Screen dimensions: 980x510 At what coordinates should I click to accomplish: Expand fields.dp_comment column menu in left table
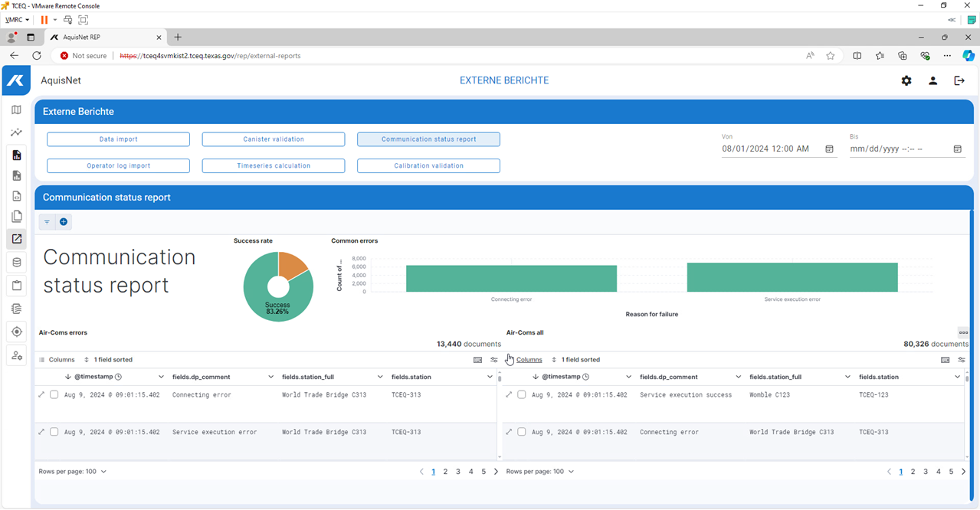(x=270, y=377)
